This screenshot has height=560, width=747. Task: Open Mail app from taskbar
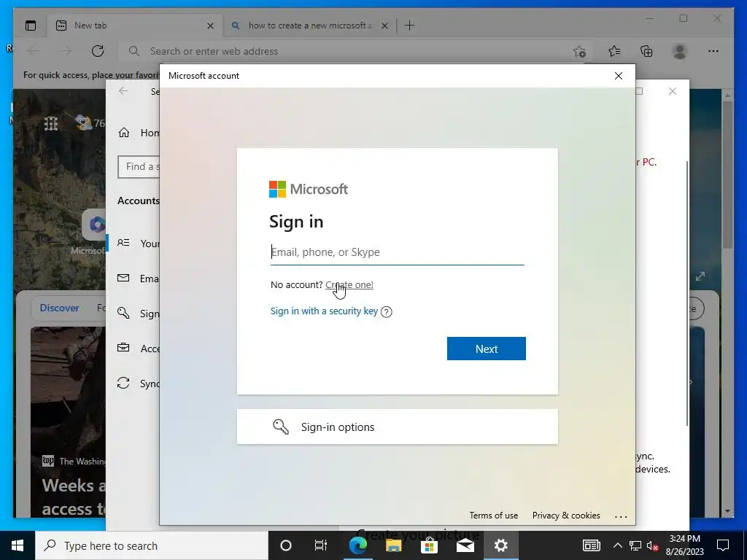(x=465, y=545)
